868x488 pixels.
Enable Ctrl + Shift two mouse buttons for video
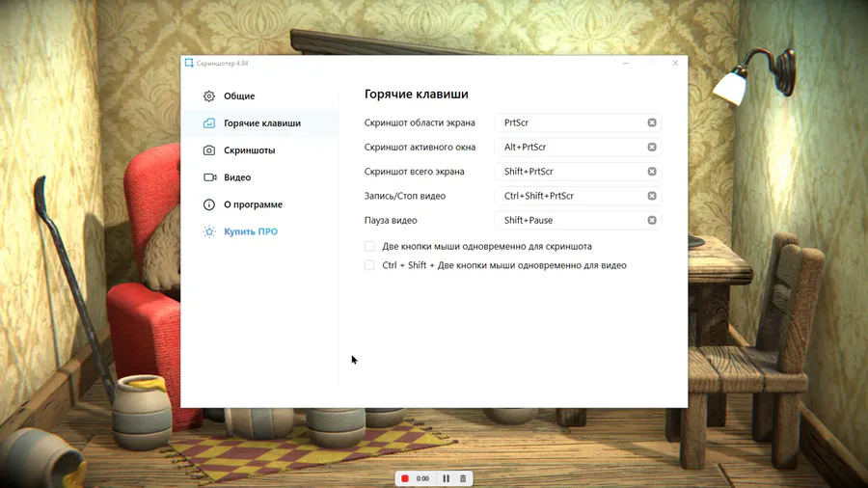369,265
